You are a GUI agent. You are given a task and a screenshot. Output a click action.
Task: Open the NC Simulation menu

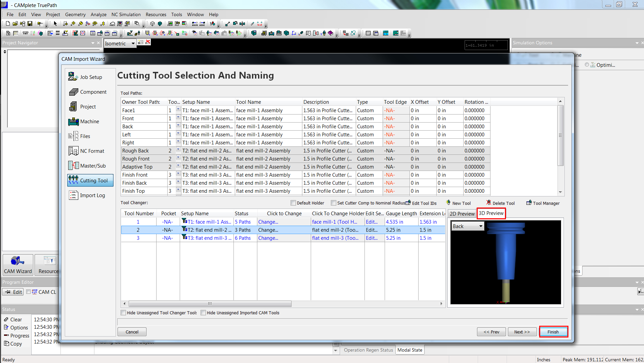[126, 14]
